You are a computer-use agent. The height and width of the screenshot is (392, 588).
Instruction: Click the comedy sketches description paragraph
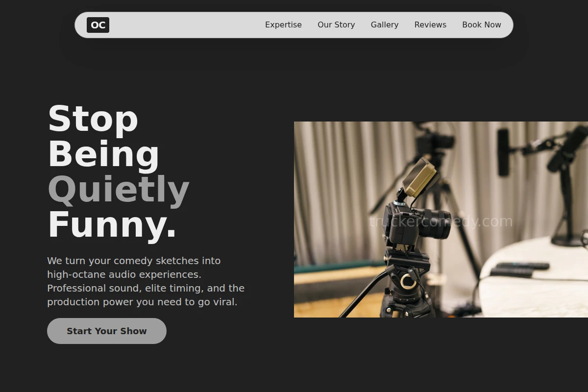pyautogui.click(x=146, y=281)
